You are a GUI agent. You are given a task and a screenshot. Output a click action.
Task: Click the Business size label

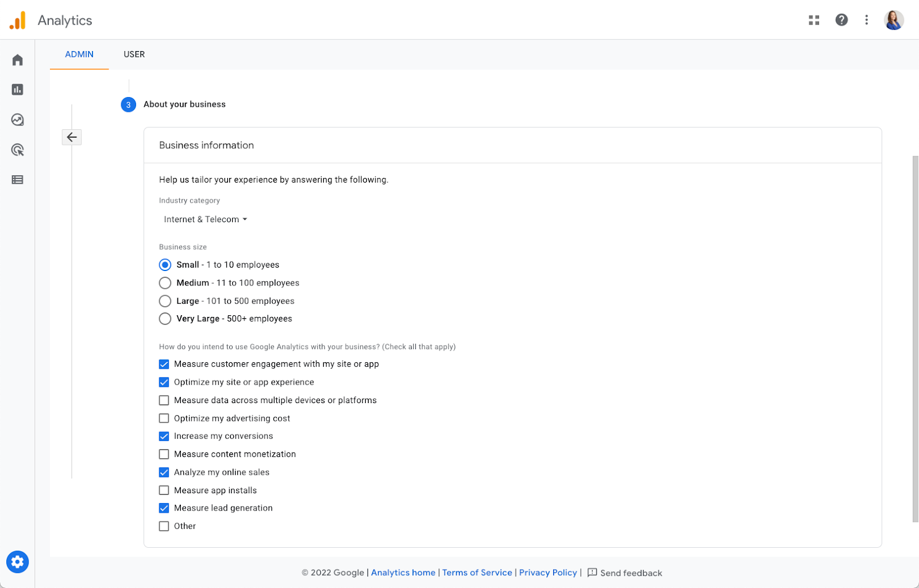pyautogui.click(x=183, y=247)
